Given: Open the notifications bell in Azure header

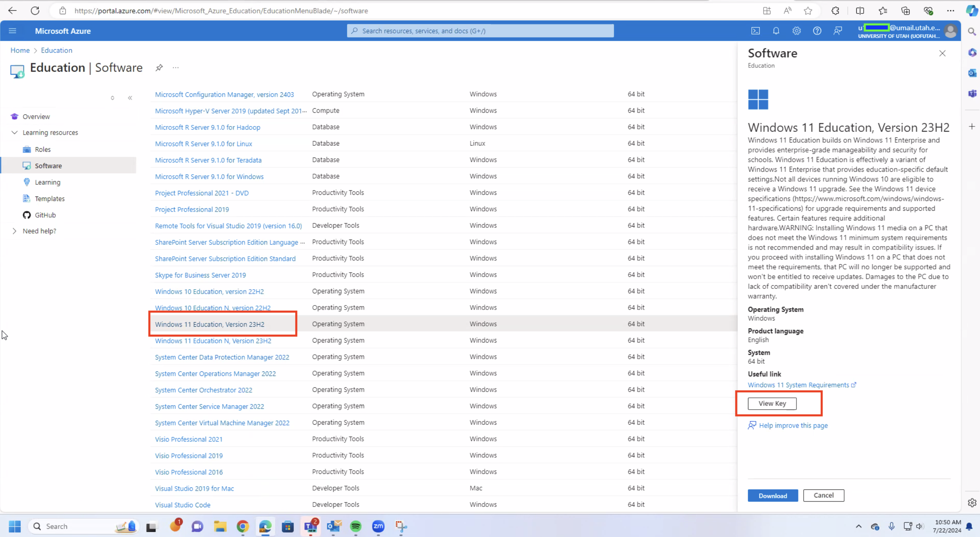Looking at the screenshot, I should 777,31.
